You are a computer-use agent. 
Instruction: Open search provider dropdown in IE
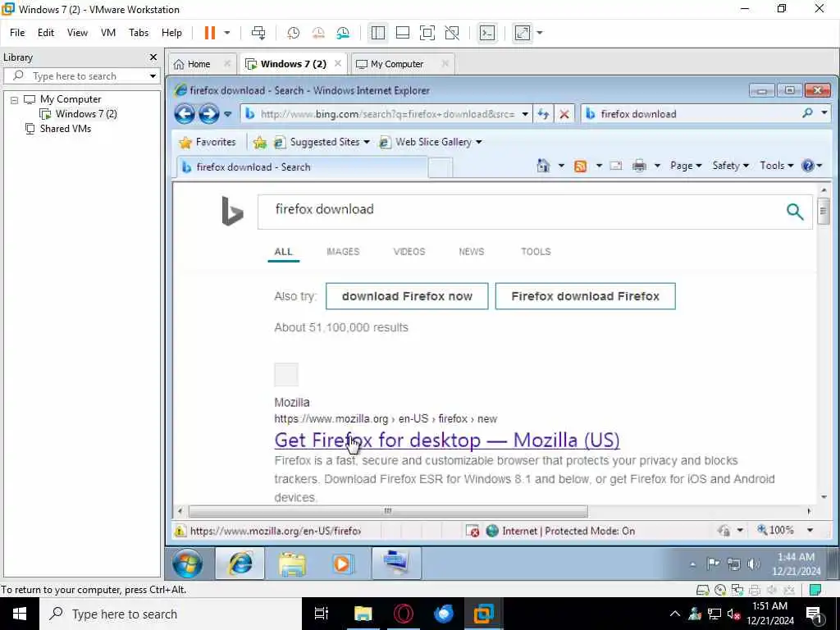(x=824, y=112)
